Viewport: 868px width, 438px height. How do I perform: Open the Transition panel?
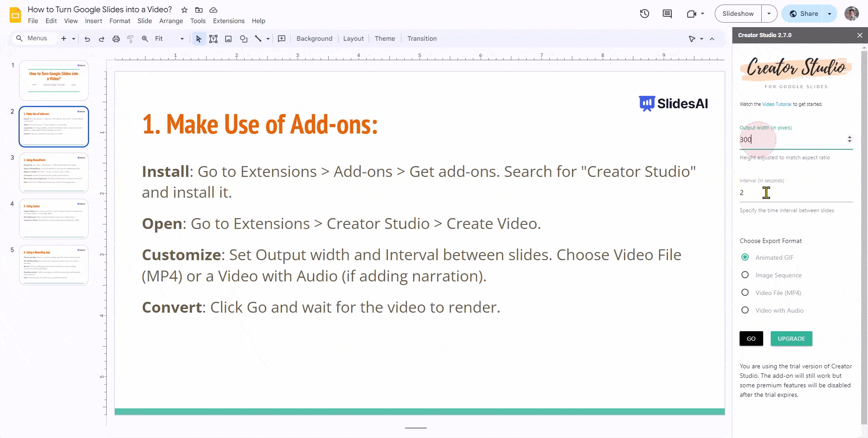click(421, 38)
